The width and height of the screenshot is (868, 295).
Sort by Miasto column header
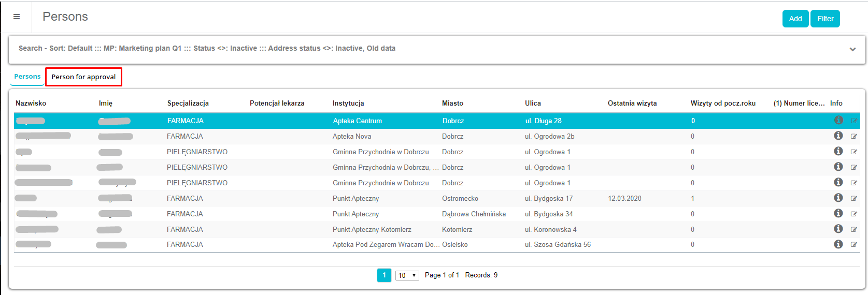coord(452,103)
